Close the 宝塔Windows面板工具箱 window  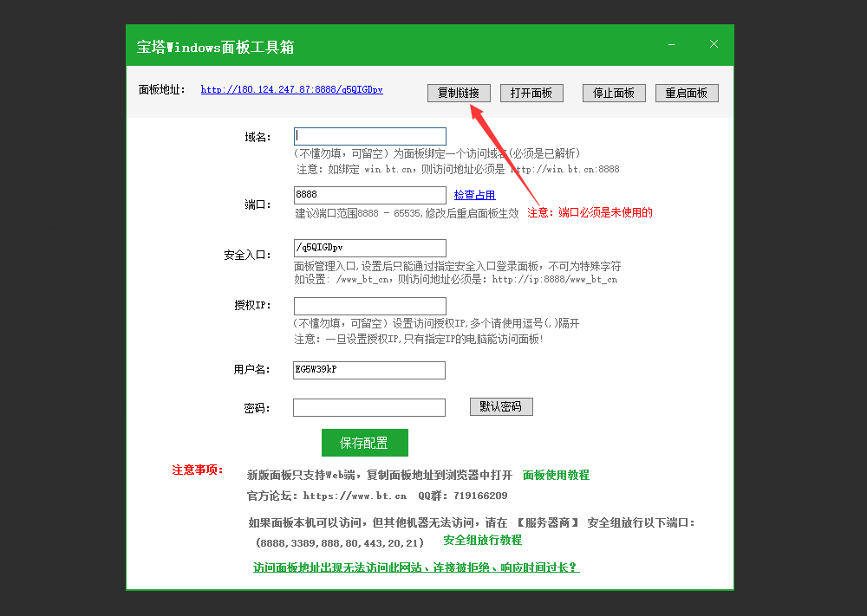click(714, 44)
